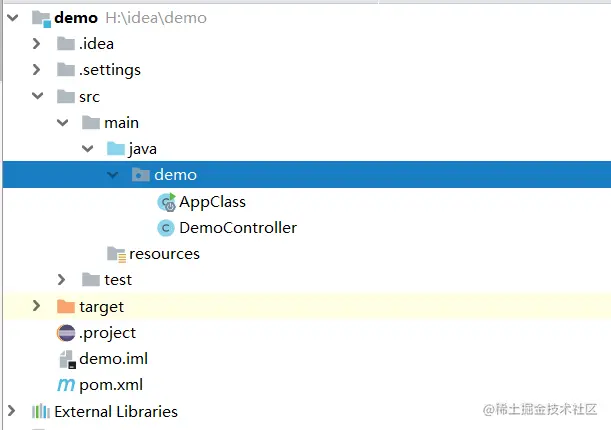Select the .settings folder
Image resolution: width=611 pixels, height=430 pixels.
pos(110,70)
